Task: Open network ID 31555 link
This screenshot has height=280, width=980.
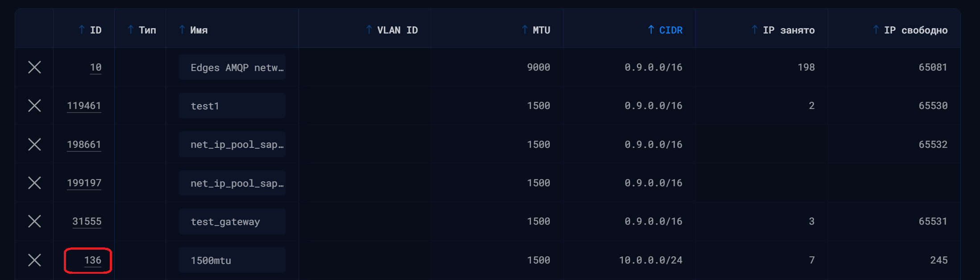Action: (87, 221)
